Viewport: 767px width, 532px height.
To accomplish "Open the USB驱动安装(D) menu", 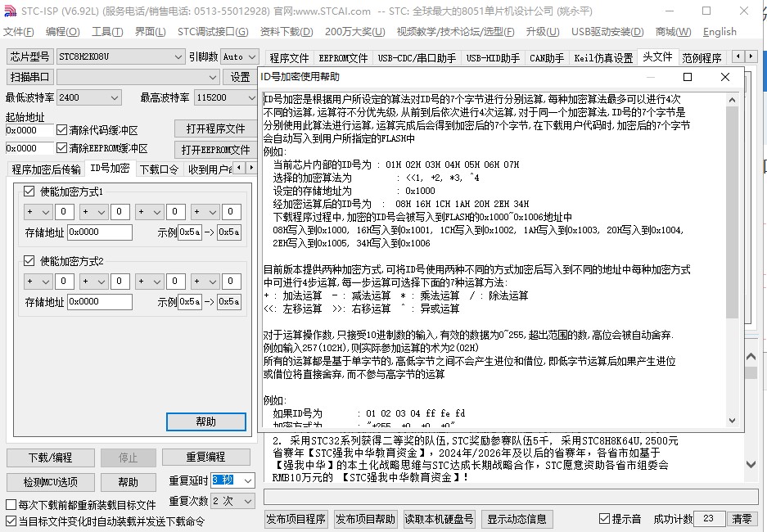I will click(x=607, y=32).
